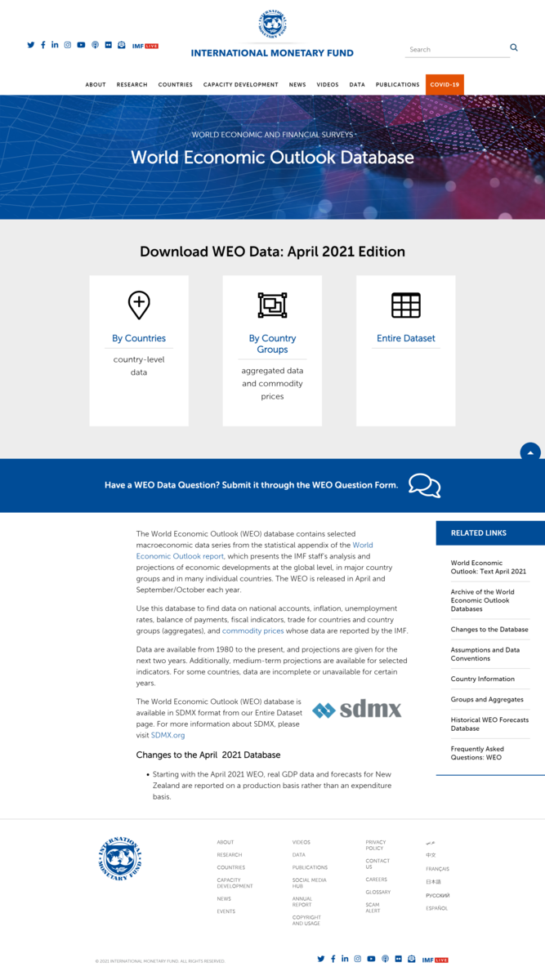Viewport: 545px width, 980px height.
Task: Open Groups and Aggregates related link
Action: (x=487, y=700)
